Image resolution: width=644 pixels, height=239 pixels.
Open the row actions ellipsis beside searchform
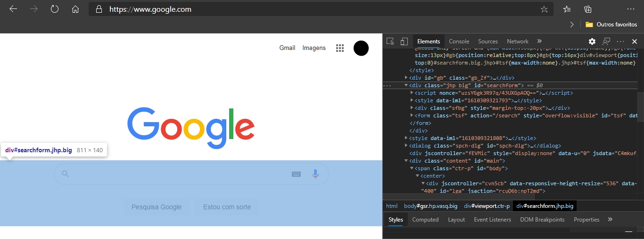387,85
